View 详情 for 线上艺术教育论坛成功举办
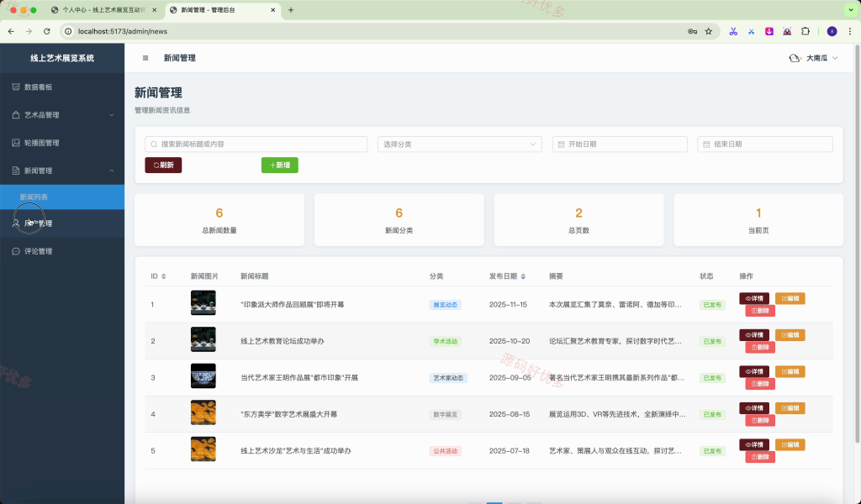Viewport: 861px width, 504px height. click(754, 335)
